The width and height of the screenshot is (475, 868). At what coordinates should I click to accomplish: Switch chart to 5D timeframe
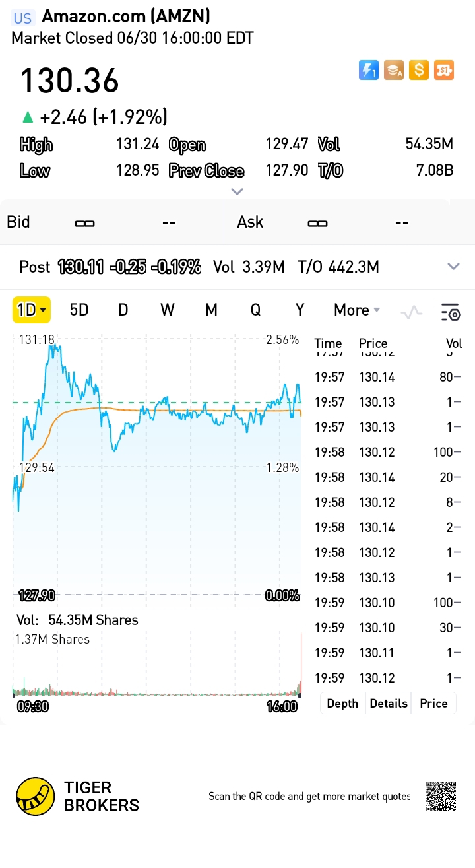pyautogui.click(x=79, y=310)
